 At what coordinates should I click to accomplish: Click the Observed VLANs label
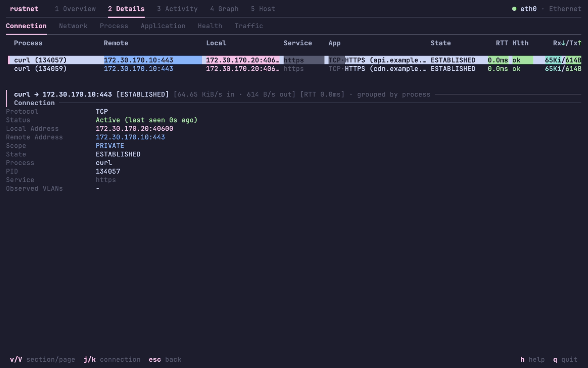point(34,188)
